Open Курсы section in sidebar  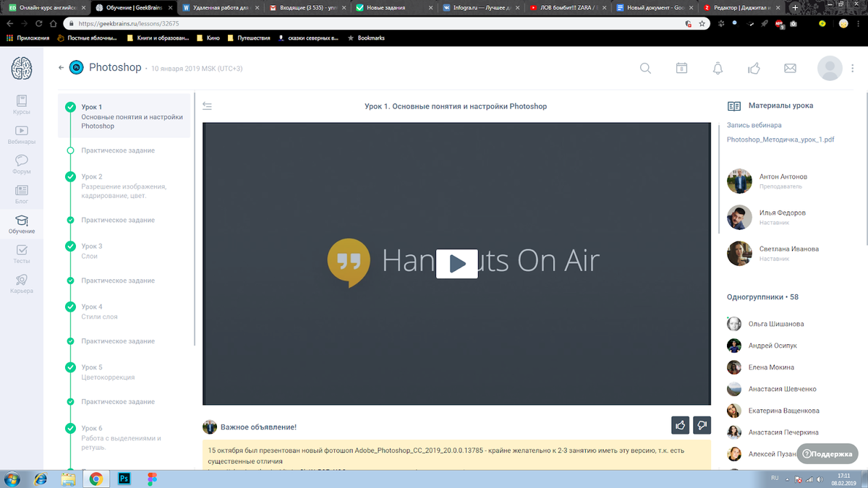click(x=22, y=106)
